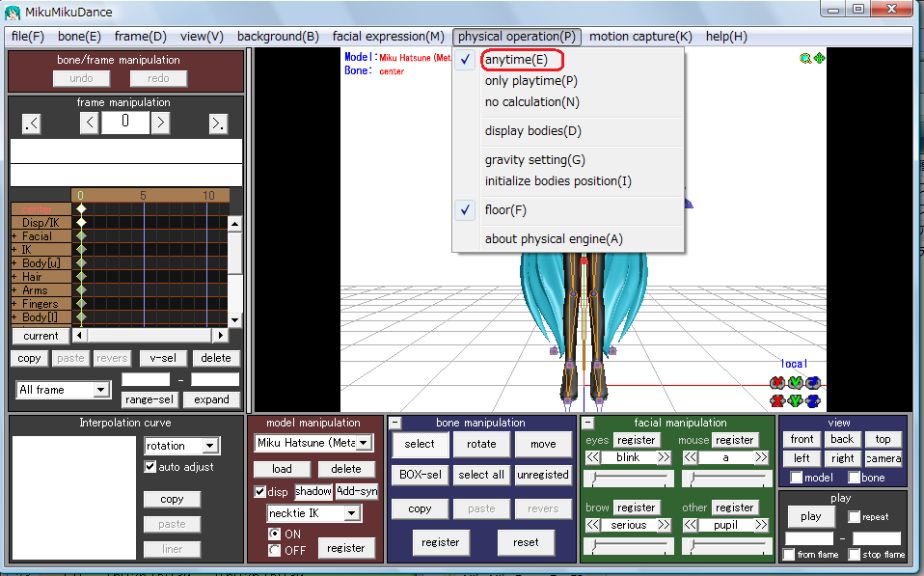Image resolution: width=924 pixels, height=576 pixels.
Task: Click the green Y move axis icon
Action: coord(796,401)
